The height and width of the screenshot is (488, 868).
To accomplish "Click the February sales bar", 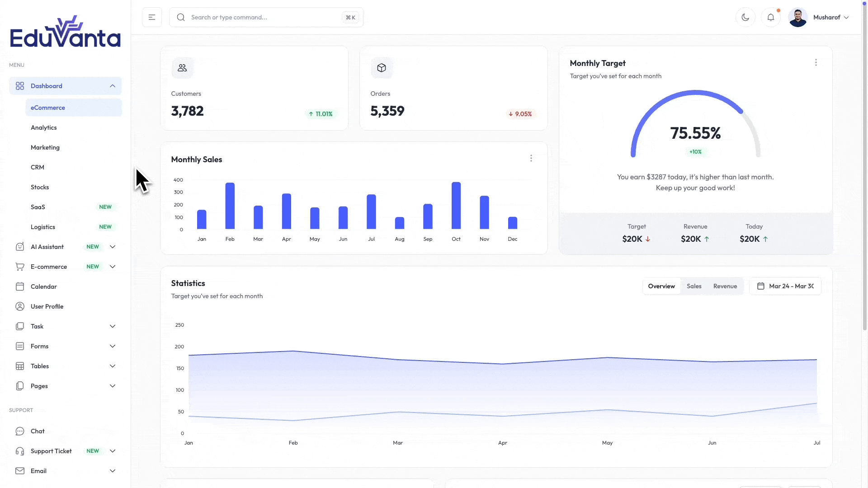I will pyautogui.click(x=230, y=206).
